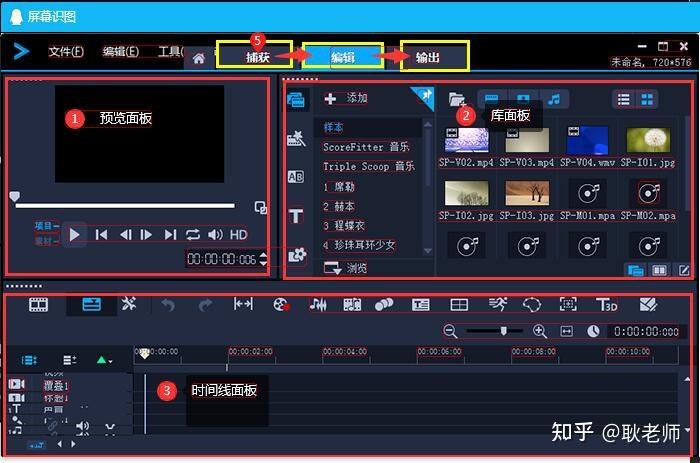
Task: Open the Graphics T library category
Action: point(296,216)
